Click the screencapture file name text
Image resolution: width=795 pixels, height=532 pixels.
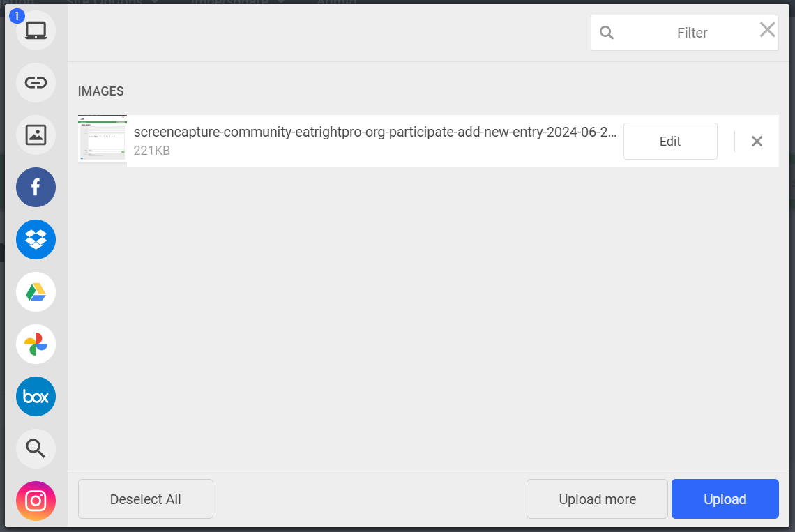pyautogui.click(x=374, y=132)
